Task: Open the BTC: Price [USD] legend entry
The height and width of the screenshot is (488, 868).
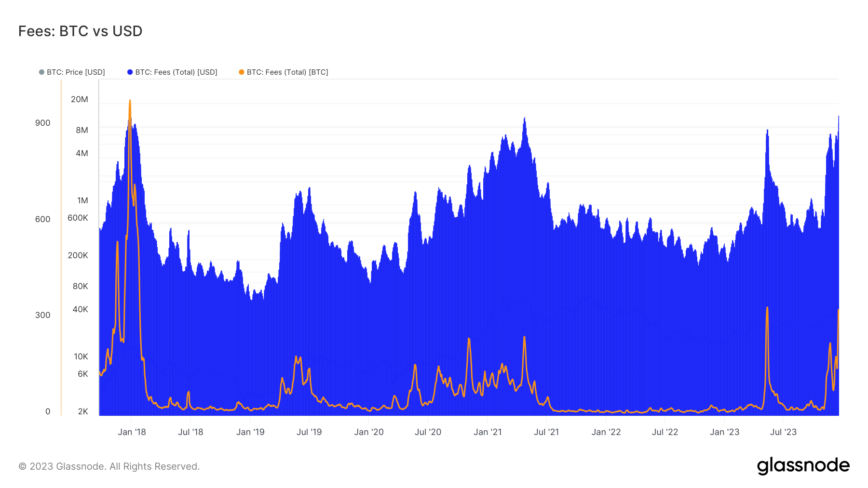Action: (75, 72)
